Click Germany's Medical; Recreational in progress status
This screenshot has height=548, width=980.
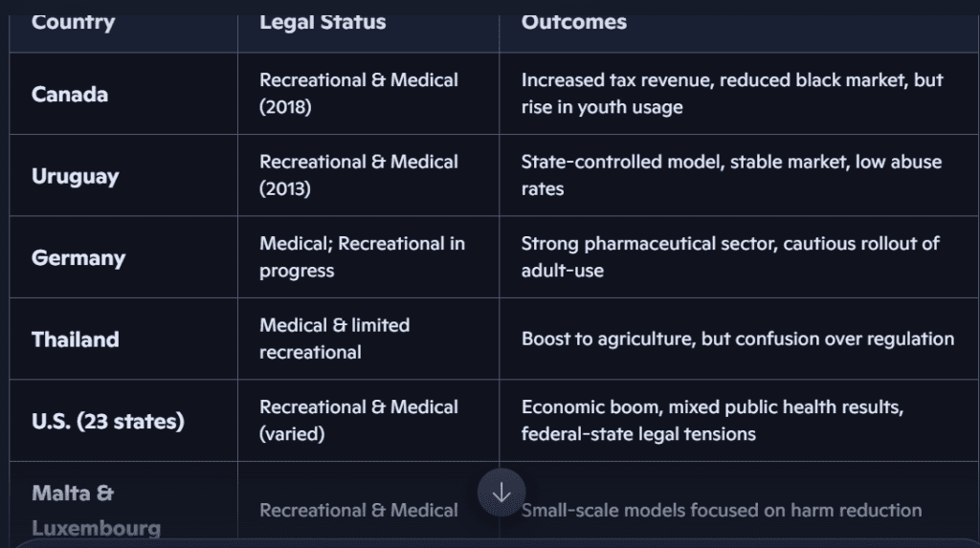tap(362, 257)
